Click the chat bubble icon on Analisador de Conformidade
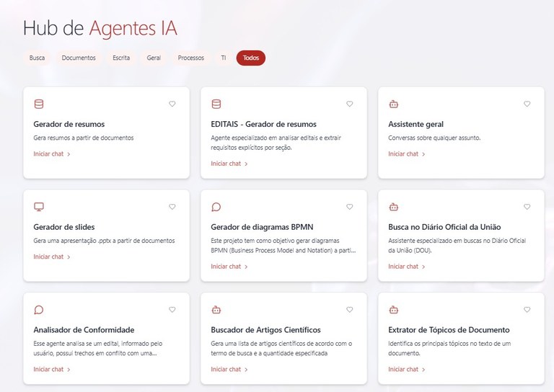554x392 pixels. [39, 310]
